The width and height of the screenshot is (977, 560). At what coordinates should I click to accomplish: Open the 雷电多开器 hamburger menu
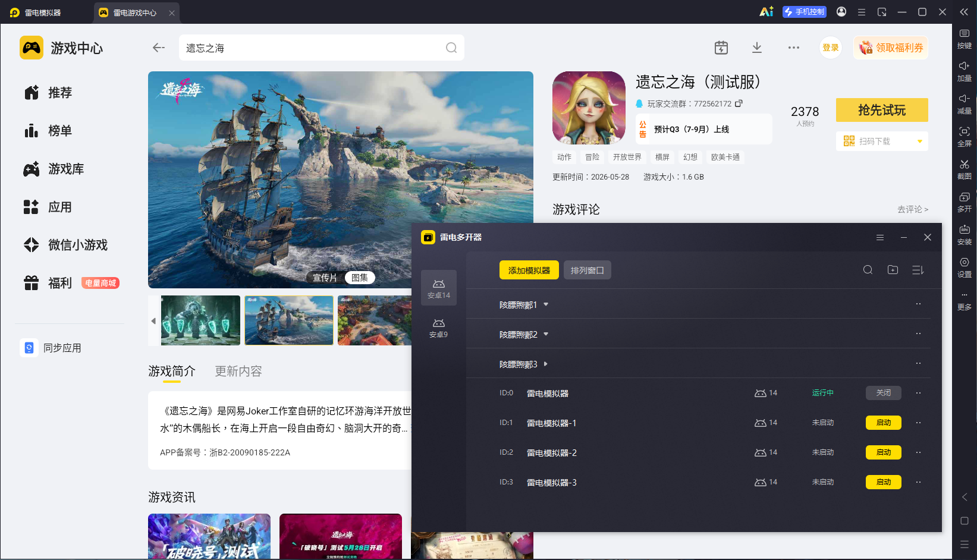pyautogui.click(x=880, y=237)
